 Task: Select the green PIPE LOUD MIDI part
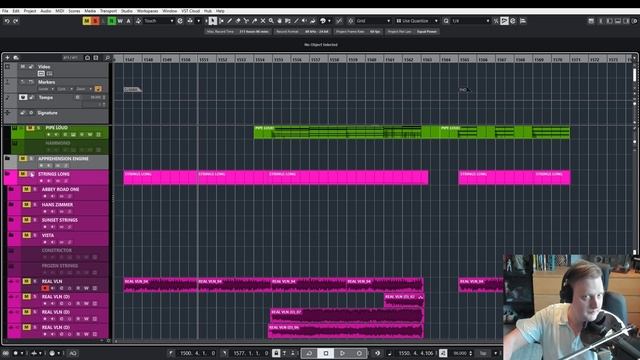point(347,133)
